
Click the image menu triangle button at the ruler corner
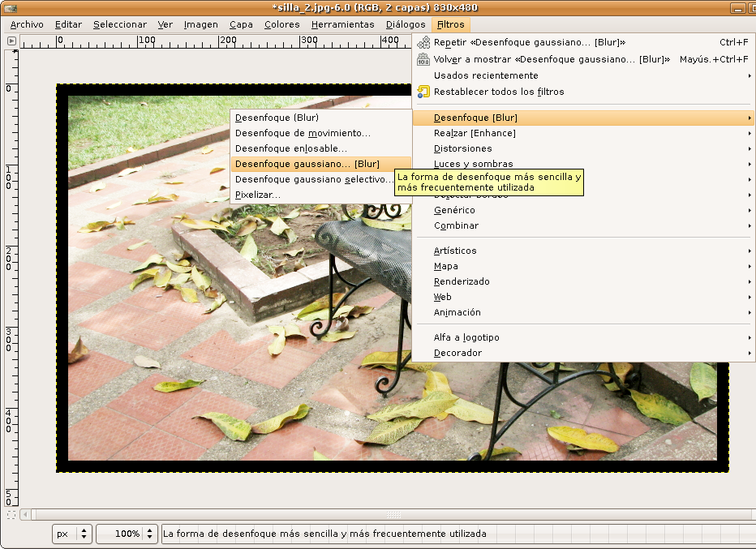tap(11, 41)
